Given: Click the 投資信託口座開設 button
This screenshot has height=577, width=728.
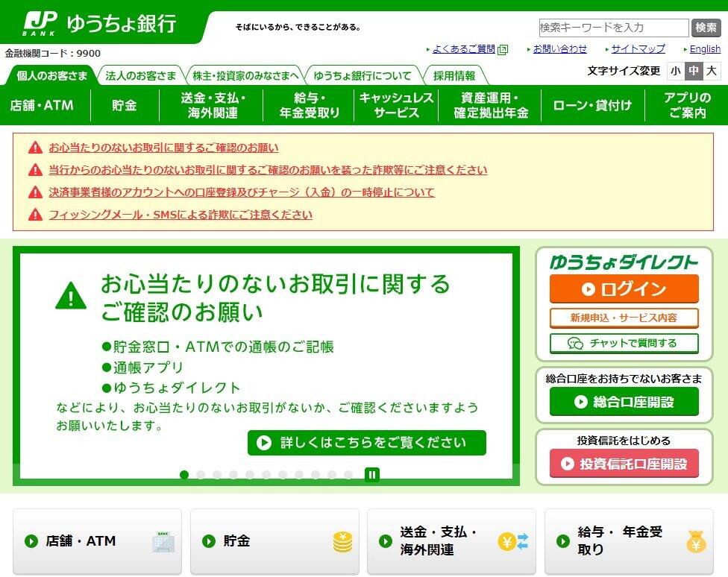Looking at the screenshot, I should pyautogui.click(x=624, y=461).
